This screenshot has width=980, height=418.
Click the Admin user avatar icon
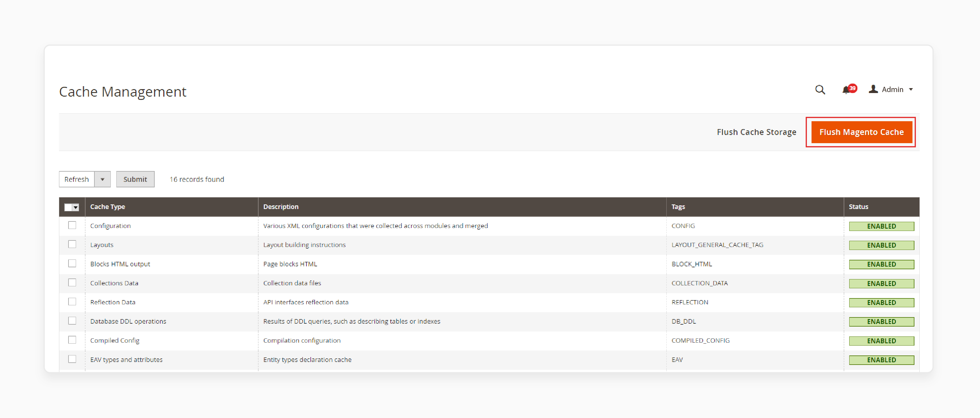tap(873, 89)
